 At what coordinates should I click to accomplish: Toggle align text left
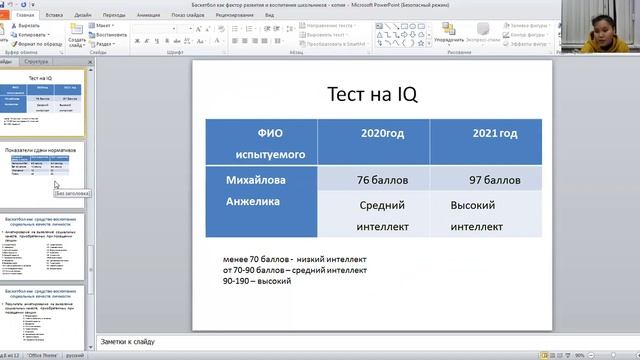235,41
